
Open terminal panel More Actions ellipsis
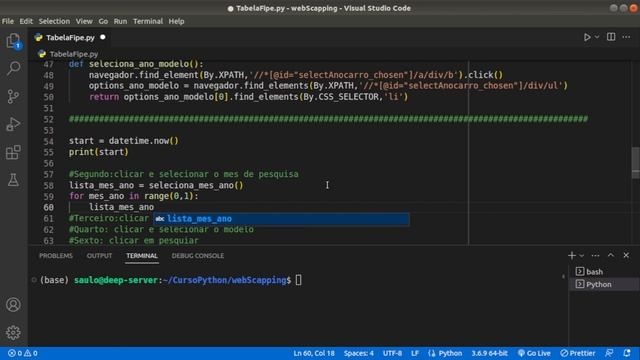coord(596,256)
